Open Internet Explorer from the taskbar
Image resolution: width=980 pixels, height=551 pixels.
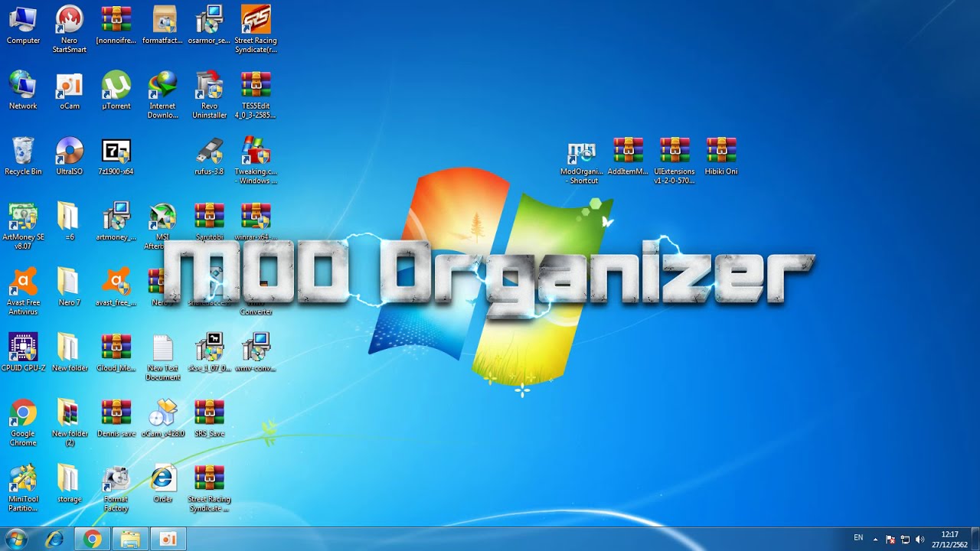click(x=54, y=540)
